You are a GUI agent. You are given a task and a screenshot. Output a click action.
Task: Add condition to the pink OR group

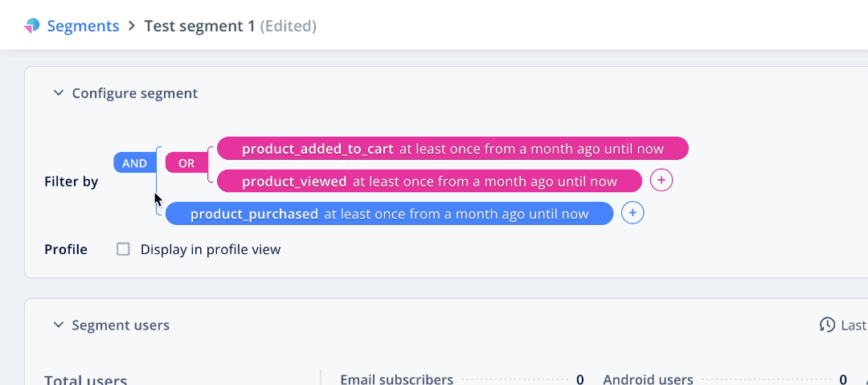[661, 181]
